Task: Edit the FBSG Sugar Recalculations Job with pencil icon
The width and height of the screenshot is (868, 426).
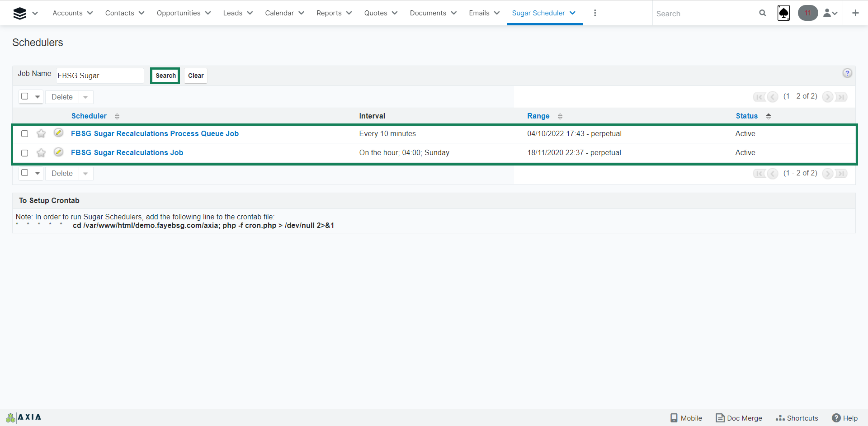Action: point(58,152)
